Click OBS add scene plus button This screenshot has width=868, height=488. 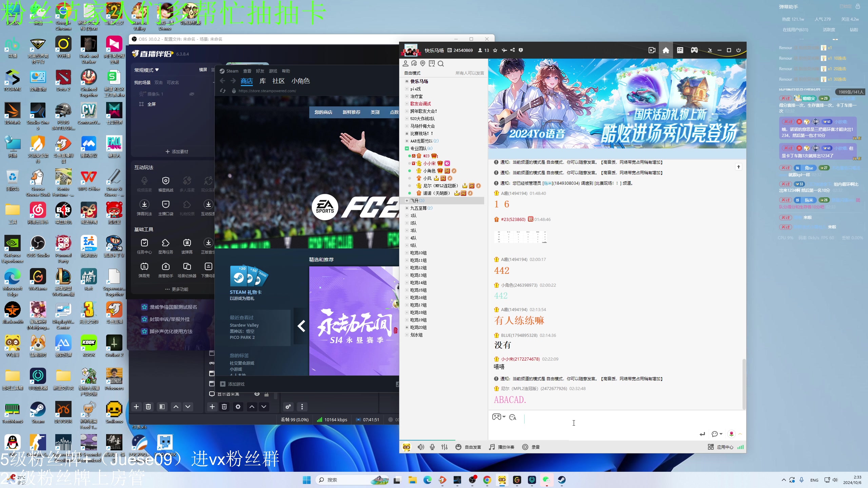click(x=136, y=407)
